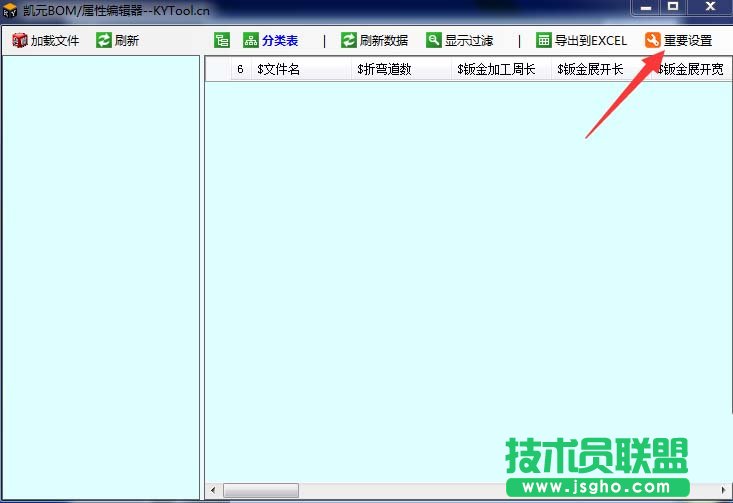Export data with 导出到EXCEL

(582, 41)
